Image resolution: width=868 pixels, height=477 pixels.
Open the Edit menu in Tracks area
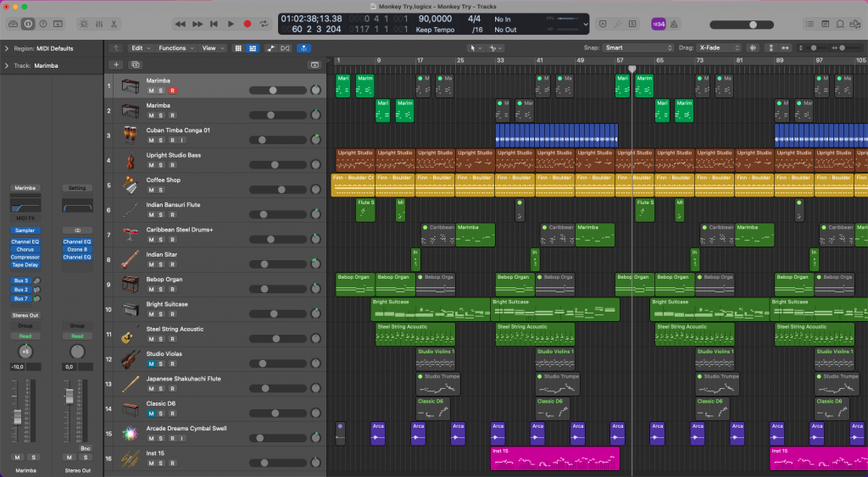(x=140, y=48)
